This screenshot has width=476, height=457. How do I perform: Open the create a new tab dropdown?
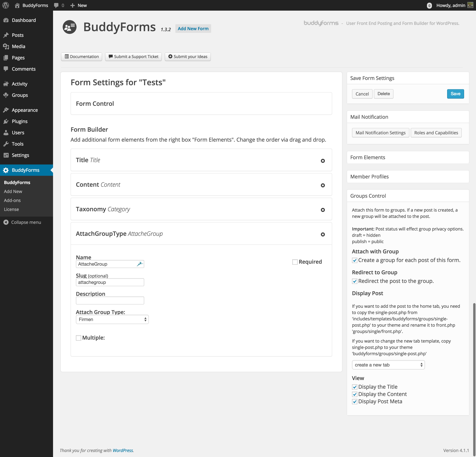388,365
